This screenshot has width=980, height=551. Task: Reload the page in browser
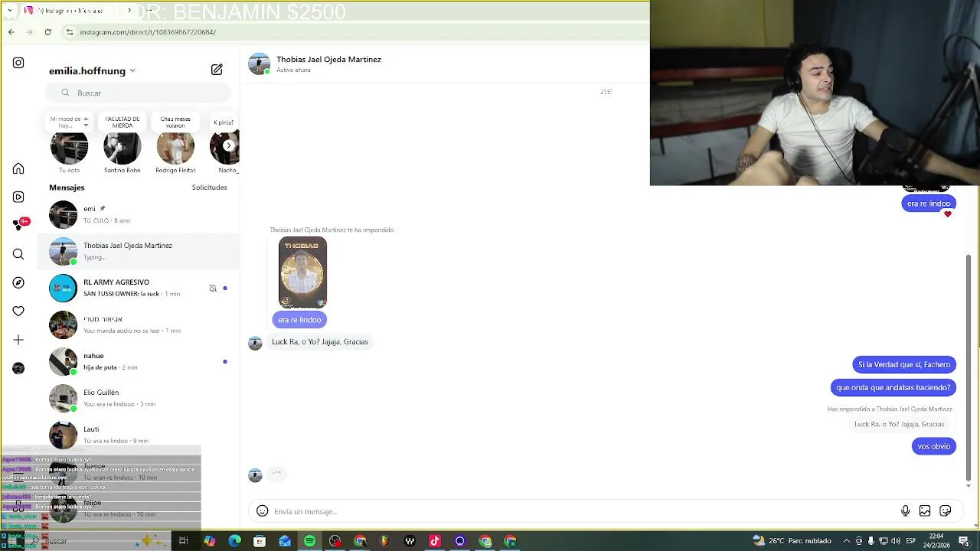click(47, 32)
